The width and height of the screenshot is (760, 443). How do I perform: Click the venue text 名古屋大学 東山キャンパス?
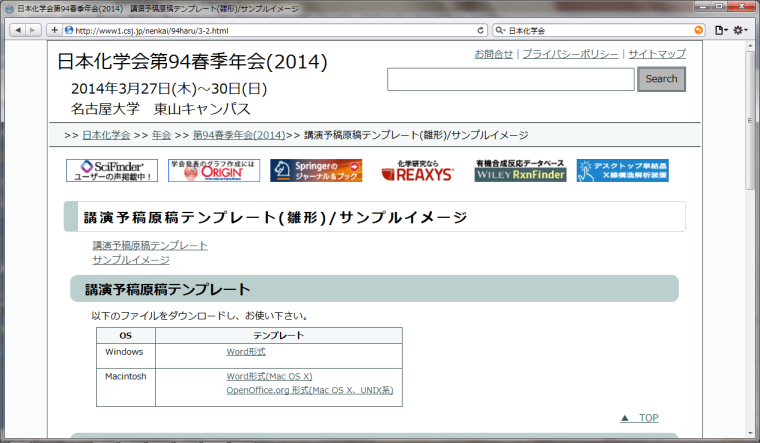(161, 109)
